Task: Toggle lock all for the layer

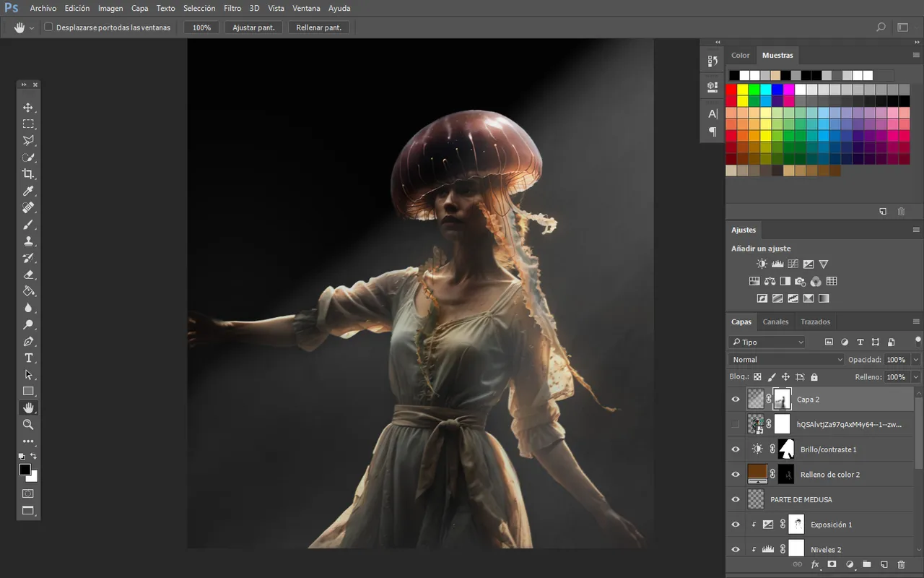Action: click(814, 377)
